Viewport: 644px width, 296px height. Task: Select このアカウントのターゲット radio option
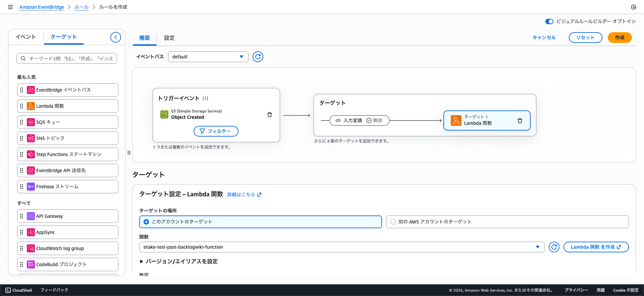click(x=146, y=222)
